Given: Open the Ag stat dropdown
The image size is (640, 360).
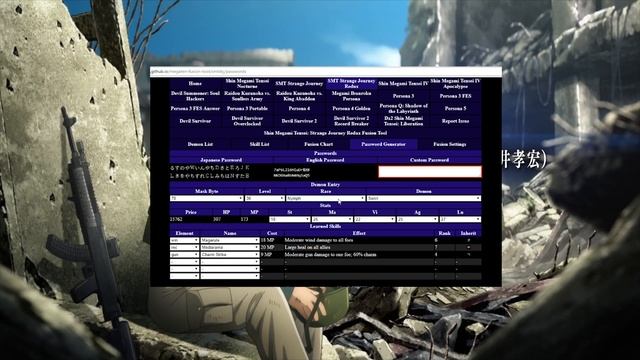Looking at the screenshot, I should coord(417,220).
